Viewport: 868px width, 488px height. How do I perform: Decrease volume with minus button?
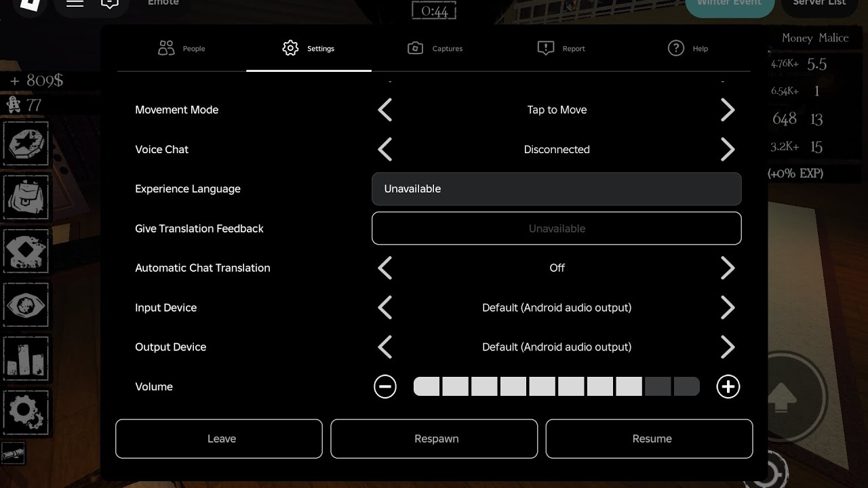coord(384,386)
